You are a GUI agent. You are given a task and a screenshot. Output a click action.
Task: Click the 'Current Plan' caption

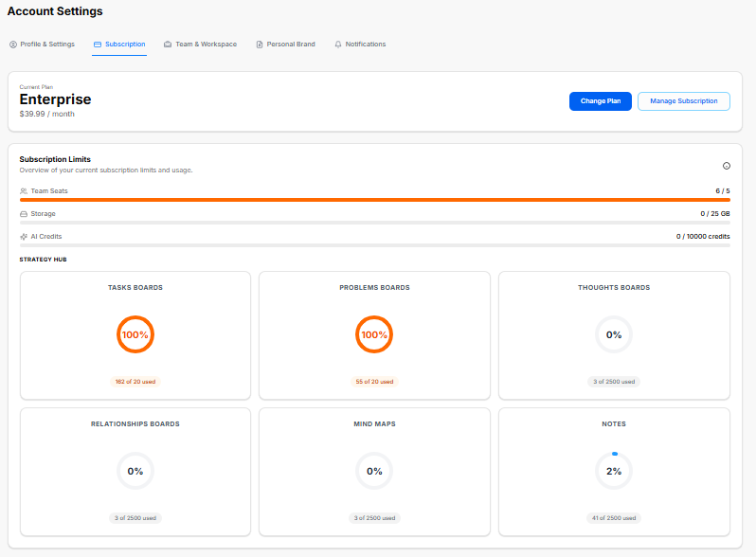pyautogui.click(x=36, y=87)
